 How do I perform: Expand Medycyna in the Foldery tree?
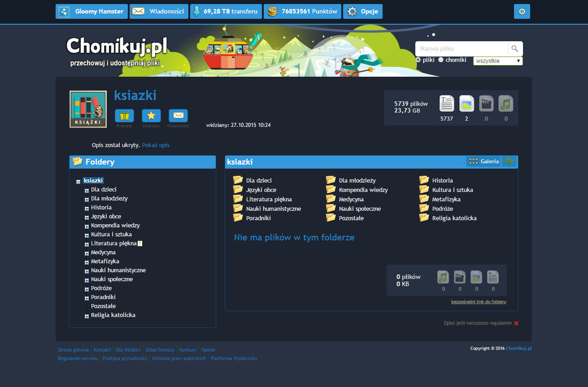click(x=87, y=253)
